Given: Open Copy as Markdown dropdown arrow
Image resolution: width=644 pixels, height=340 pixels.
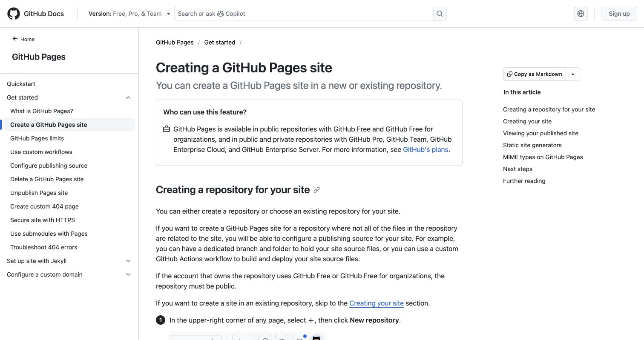Looking at the screenshot, I should coord(573,74).
